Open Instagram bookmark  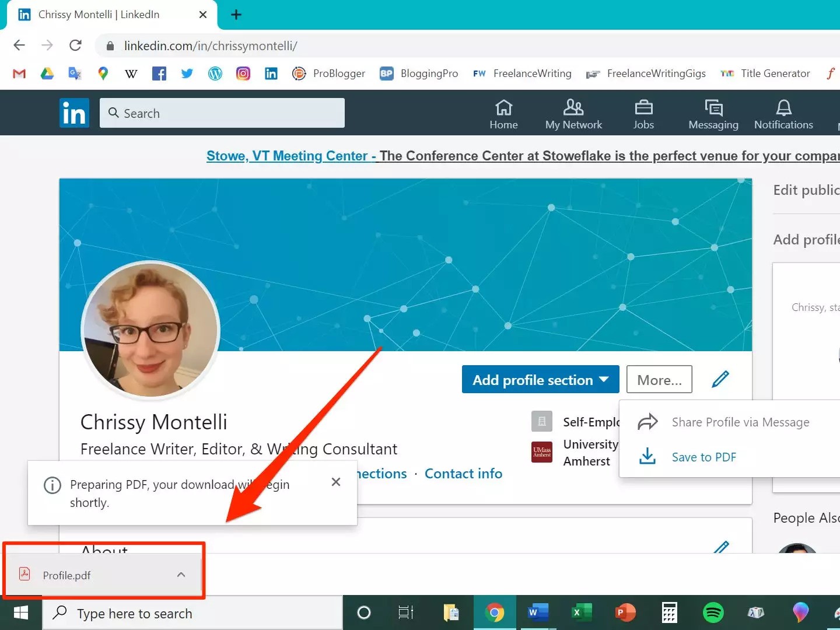[x=243, y=73]
